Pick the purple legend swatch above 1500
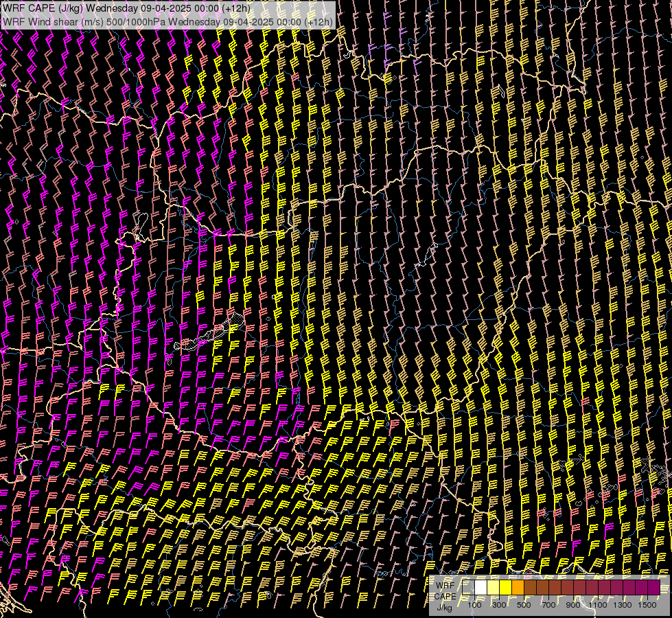This screenshot has width=672, height=618. pos(653,587)
